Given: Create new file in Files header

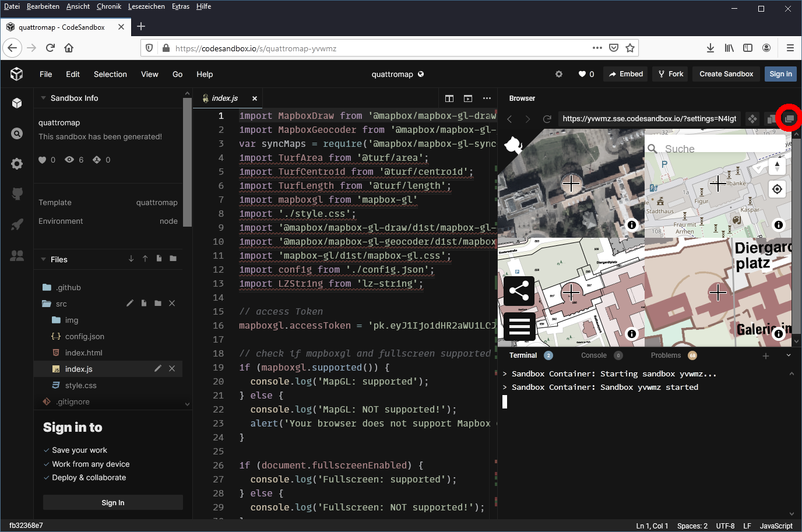Looking at the screenshot, I should [159, 259].
